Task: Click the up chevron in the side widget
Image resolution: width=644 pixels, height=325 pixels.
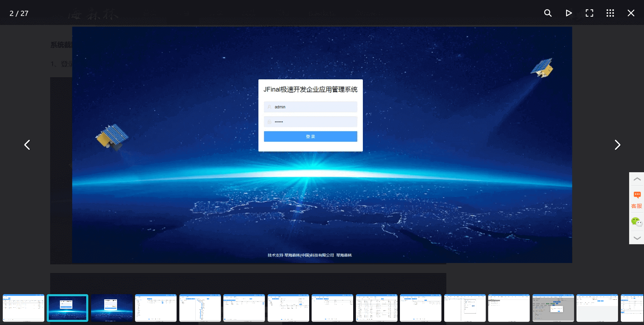Action: click(x=637, y=179)
